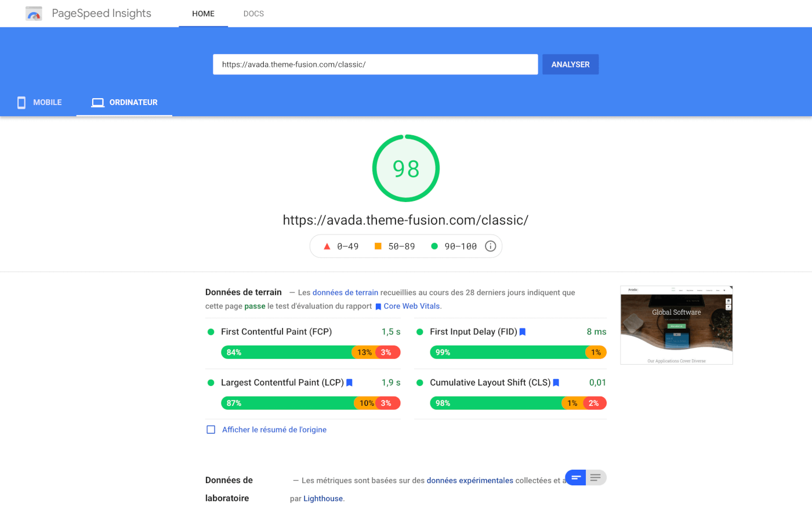Click the 10% orange LCP segment
The width and height of the screenshot is (812, 508).
[x=366, y=403]
